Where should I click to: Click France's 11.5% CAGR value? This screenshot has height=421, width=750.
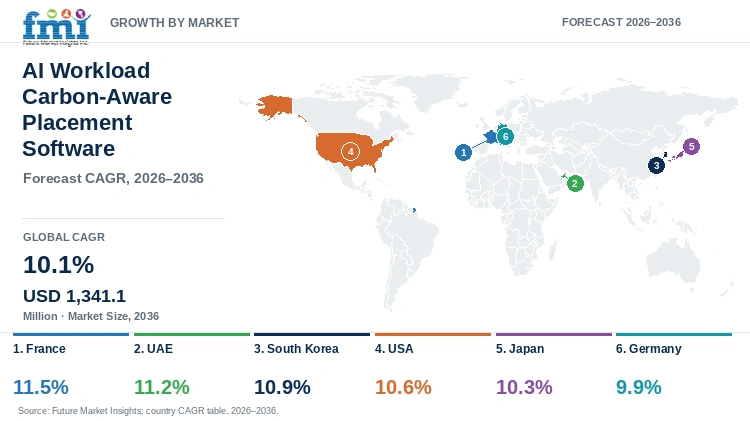tap(41, 387)
